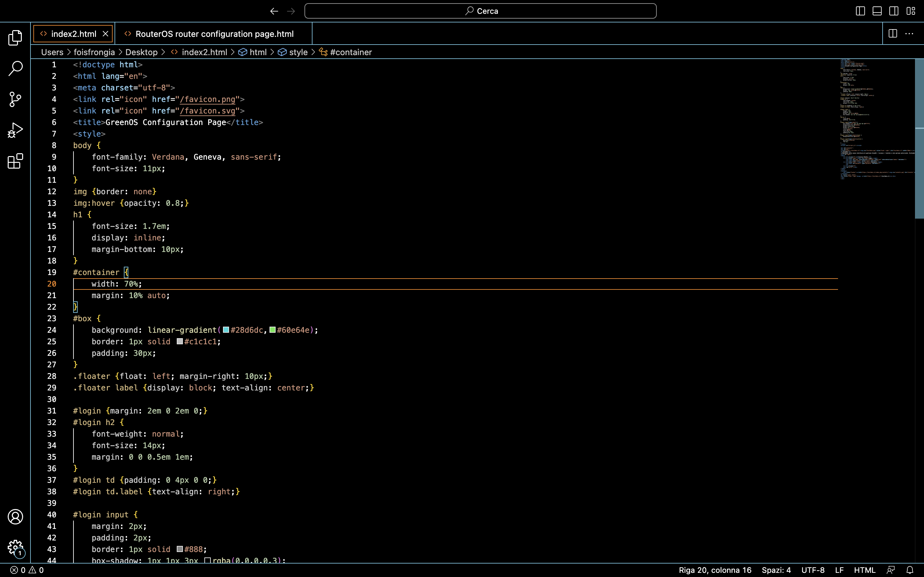Open the #container breadcrumb dropdown
This screenshot has height=577, width=924.
point(350,52)
